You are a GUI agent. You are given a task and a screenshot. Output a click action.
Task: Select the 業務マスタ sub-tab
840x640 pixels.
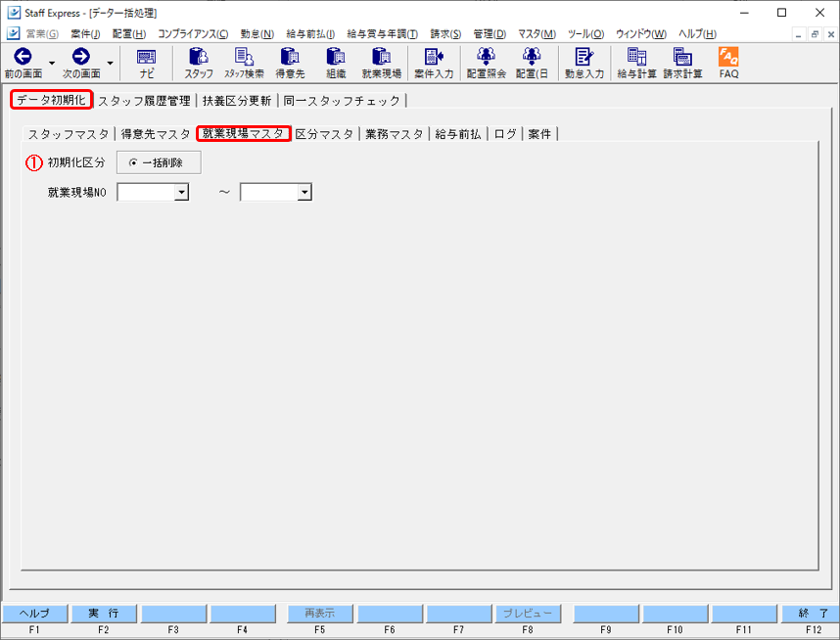coord(395,134)
